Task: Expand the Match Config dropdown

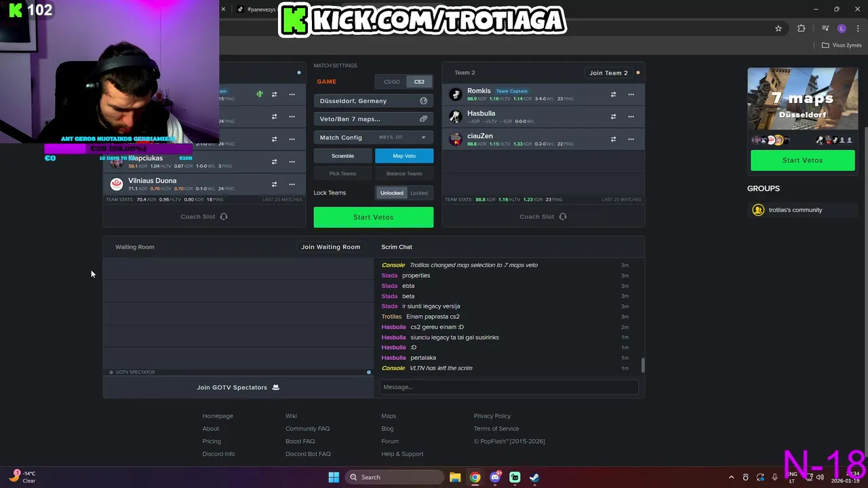Action: pyautogui.click(x=374, y=138)
